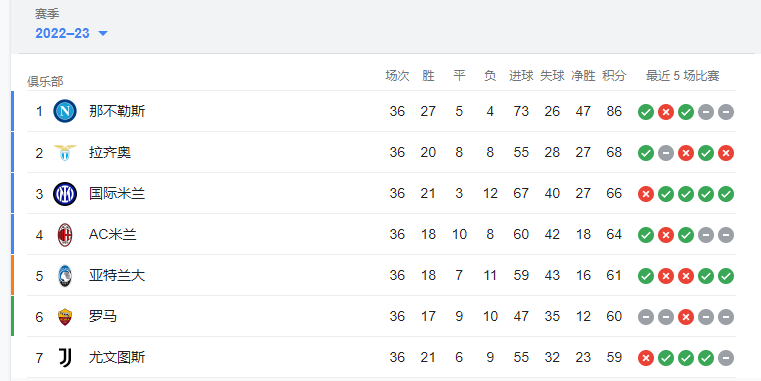Click Juventus's gray draw result icon

point(726,358)
